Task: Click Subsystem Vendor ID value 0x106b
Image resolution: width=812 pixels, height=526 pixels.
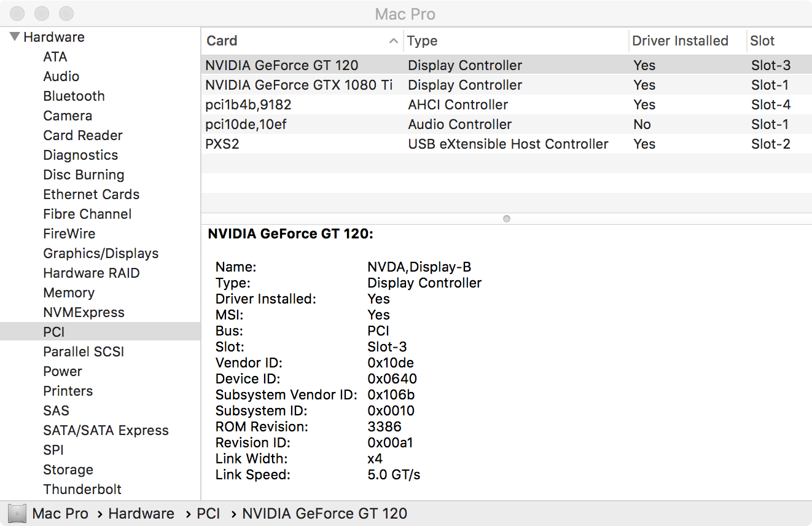Action: [x=391, y=394]
